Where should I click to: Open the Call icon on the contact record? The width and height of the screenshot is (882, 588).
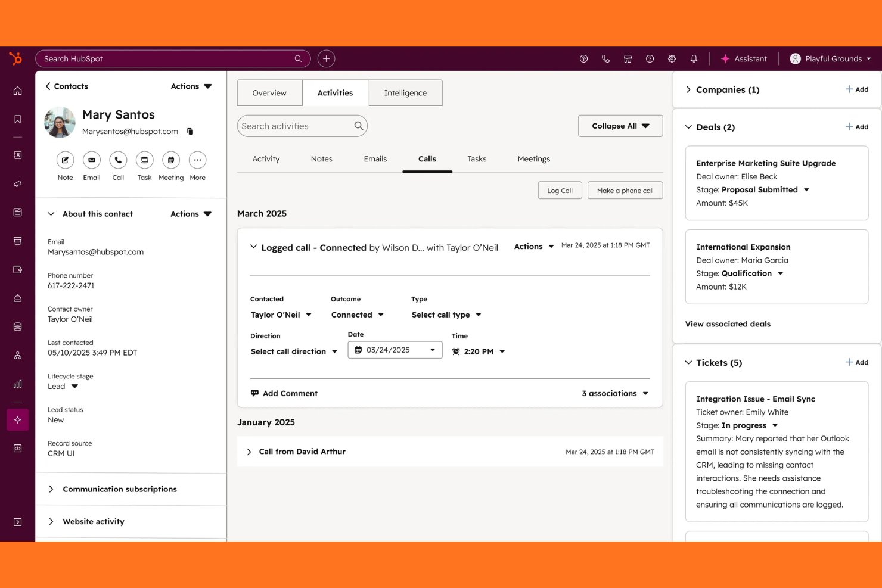click(x=118, y=160)
